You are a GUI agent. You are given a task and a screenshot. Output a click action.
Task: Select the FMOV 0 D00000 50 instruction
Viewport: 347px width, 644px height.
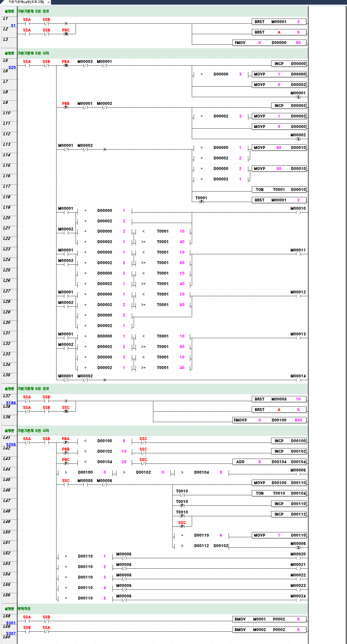point(269,43)
